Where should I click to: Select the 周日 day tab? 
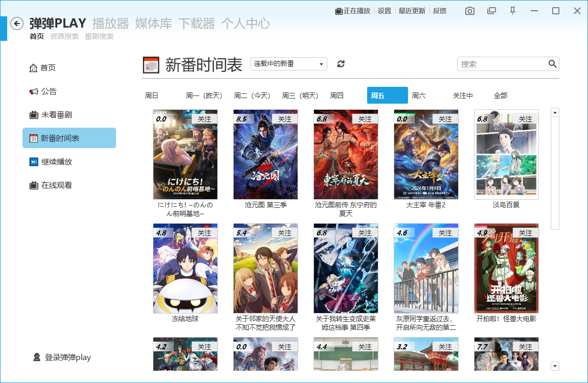151,95
